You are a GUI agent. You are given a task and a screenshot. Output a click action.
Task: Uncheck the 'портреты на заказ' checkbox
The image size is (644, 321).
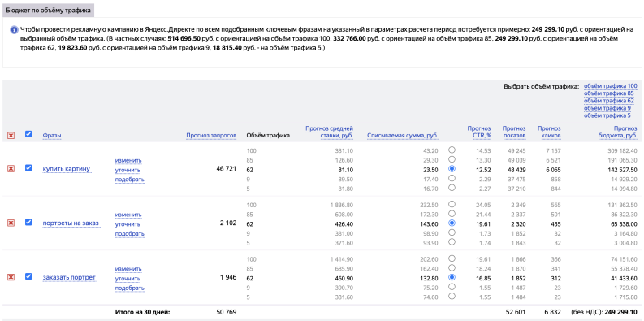pos(28,222)
